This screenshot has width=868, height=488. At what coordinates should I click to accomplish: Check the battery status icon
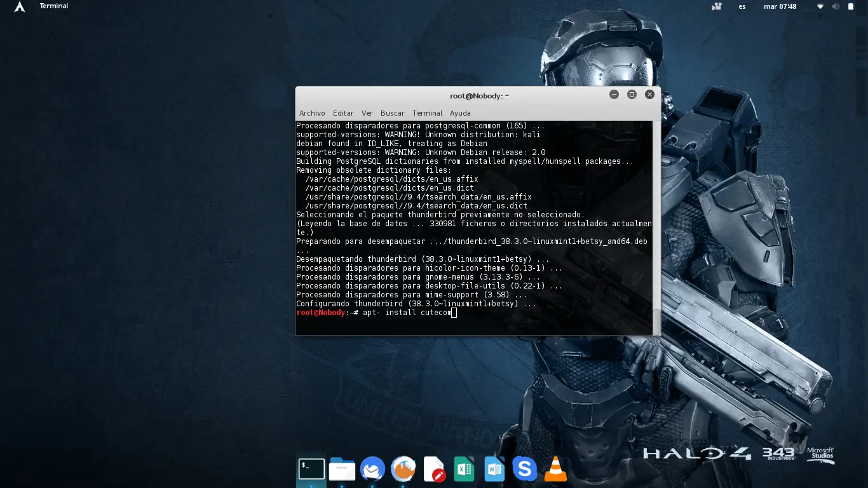point(851,6)
